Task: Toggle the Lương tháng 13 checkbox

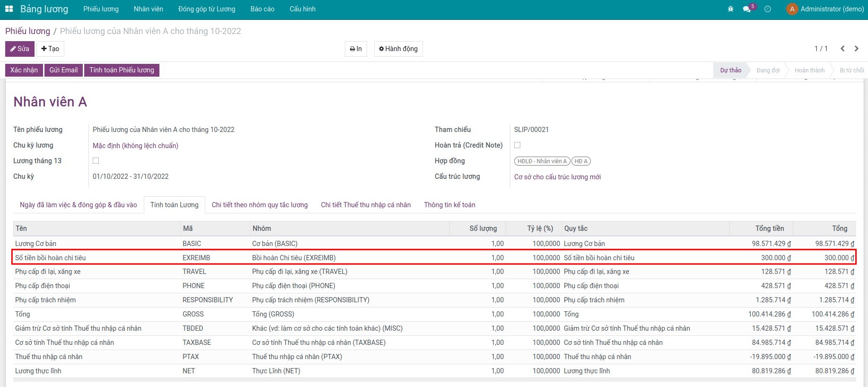Action: [x=96, y=161]
